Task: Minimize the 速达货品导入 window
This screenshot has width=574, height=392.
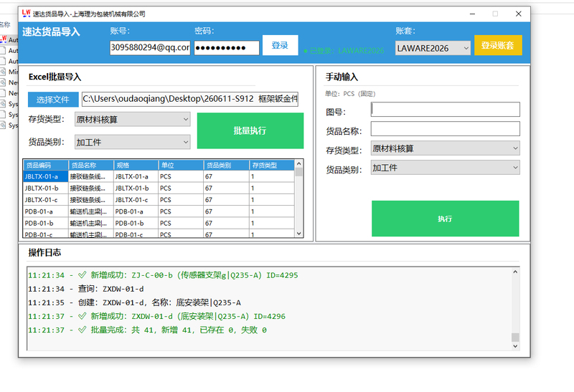Action: (472, 14)
